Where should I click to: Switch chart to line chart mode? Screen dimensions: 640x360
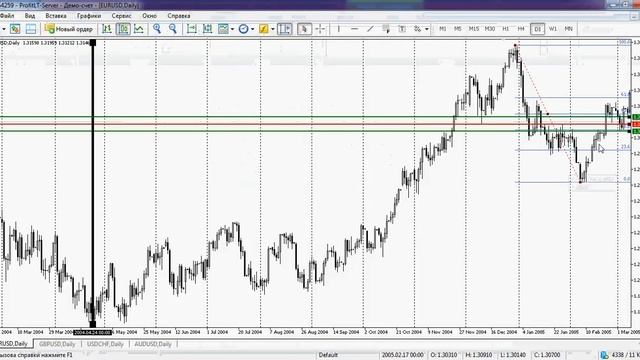[139, 29]
